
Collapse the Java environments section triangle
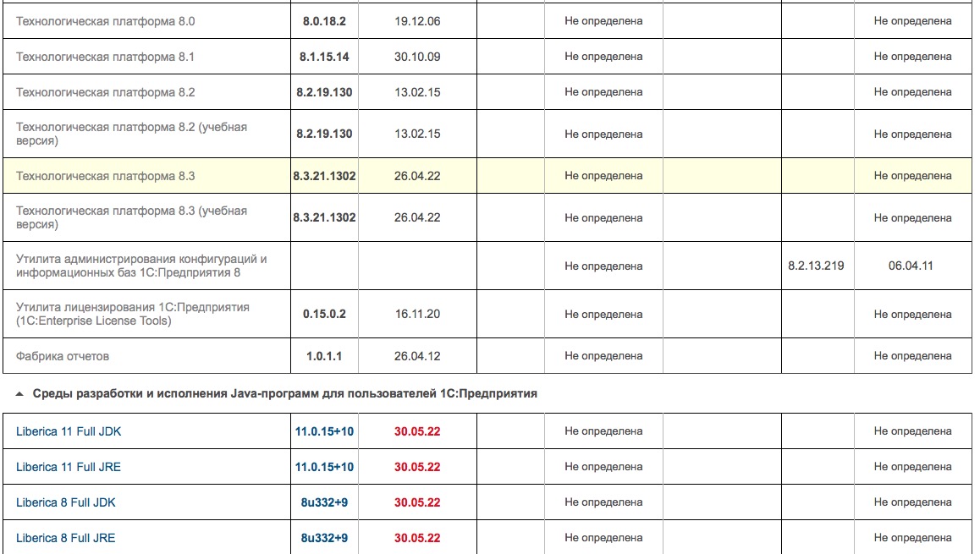tap(19, 394)
